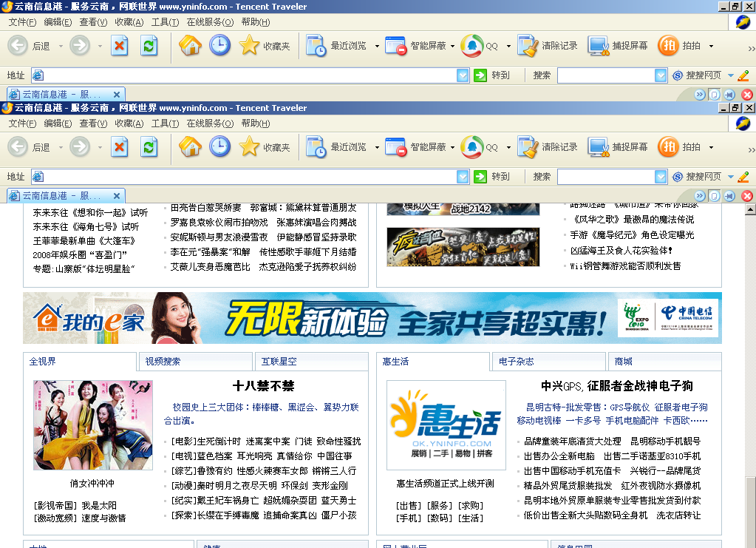
Task: Click the green refresh icon in the upper toolbar
Action: point(149,46)
